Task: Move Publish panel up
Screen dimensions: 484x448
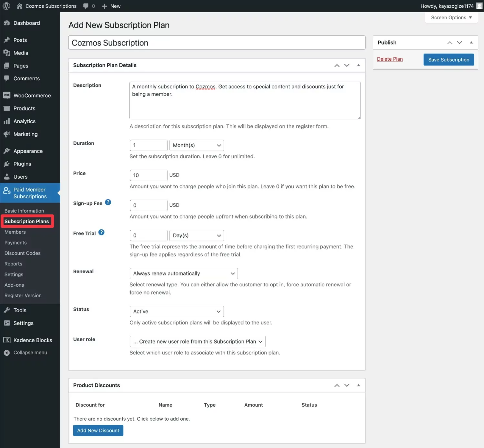Action: [449, 43]
